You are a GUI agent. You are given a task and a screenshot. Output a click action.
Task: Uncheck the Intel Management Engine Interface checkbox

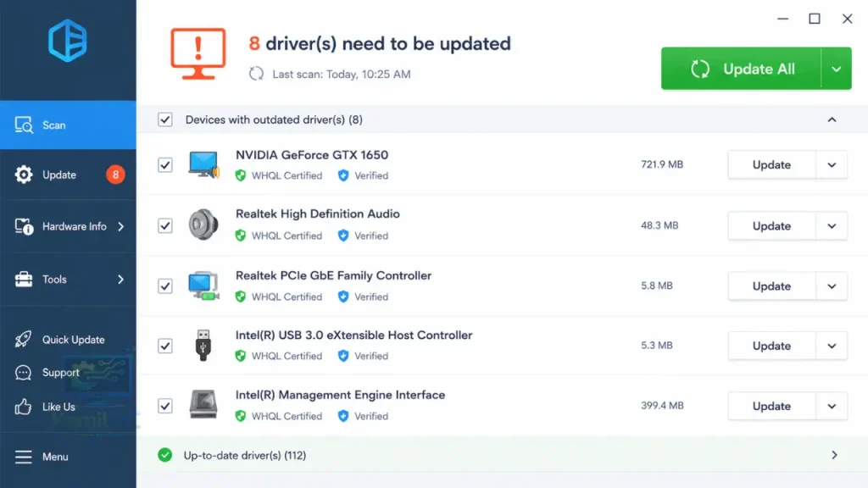click(165, 406)
